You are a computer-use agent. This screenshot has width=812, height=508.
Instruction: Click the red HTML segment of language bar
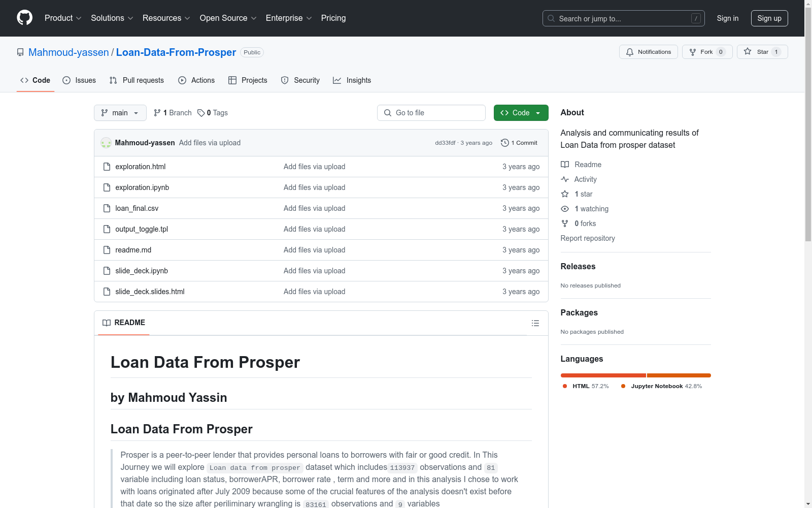point(603,375)
